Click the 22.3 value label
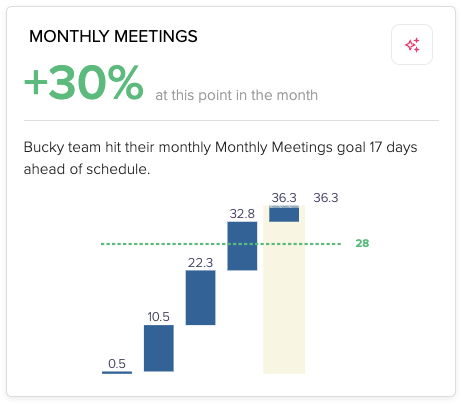The width and height of the screenshot is (462, 404). 200,263
